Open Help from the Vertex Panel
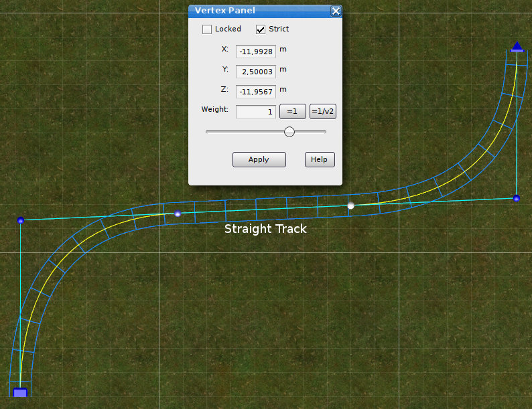The width and height of the screenshot is (532, 409). tap(319, 159)
